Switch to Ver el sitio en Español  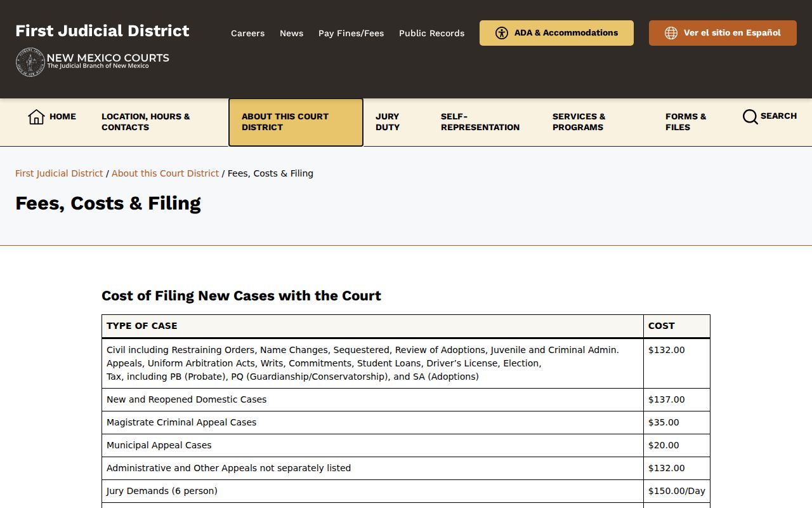click(723, 33)
